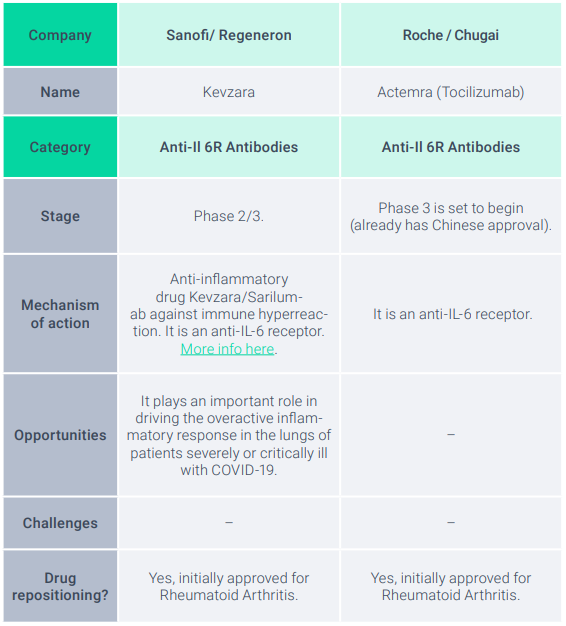Screen dimensions: 566x626
Task: Click the overactive inflammatory response text cell
Action: (x=229, y=435)
